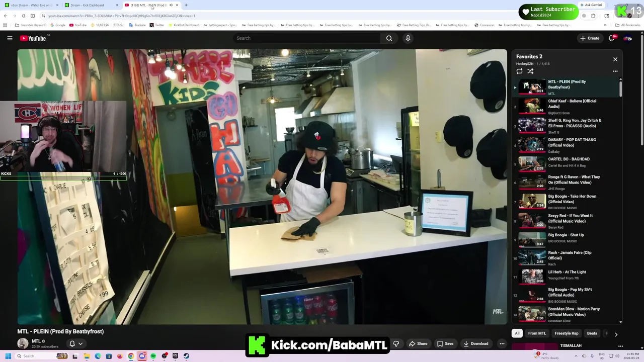
Task: Select Sheff G PICASSO (Audio) playlist entry
Action: tap(566, 126)
